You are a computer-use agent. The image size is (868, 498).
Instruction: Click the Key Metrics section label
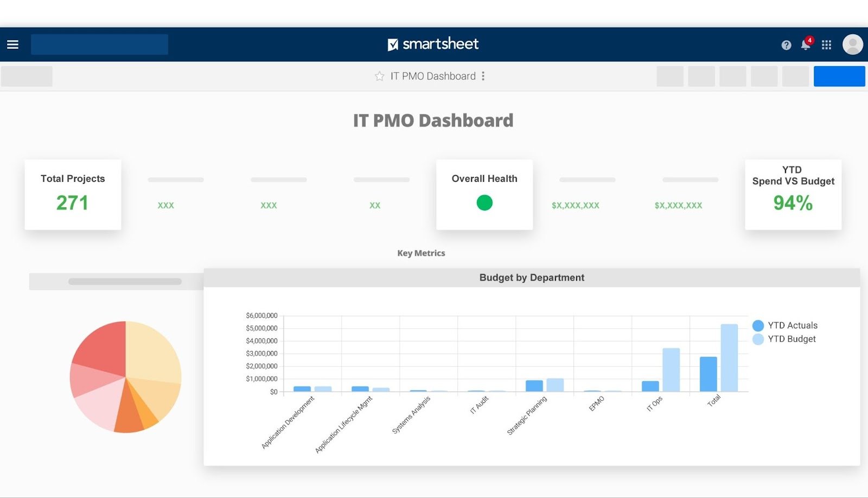pyautogui.click(x=421, y=253)
